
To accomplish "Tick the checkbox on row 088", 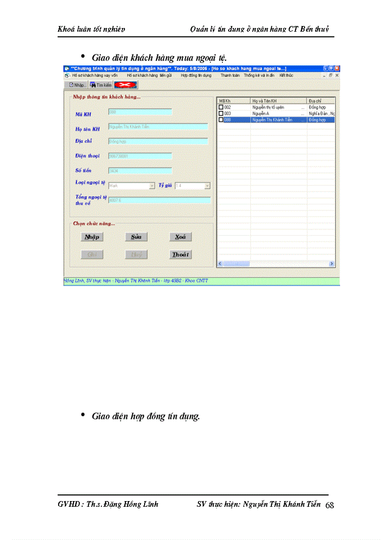I will coord(221,119).
